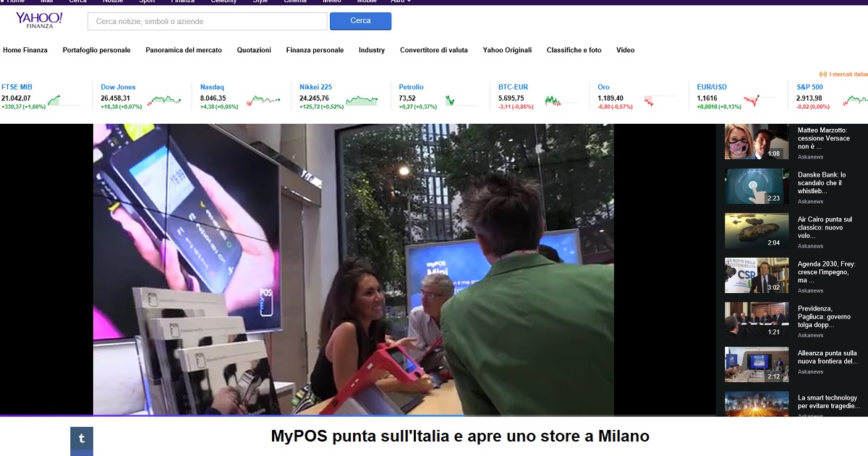Play the Danske Bank video thumbnail
Image resolution: width=868 pixels, height=456 pixels.
click(757, 187)
